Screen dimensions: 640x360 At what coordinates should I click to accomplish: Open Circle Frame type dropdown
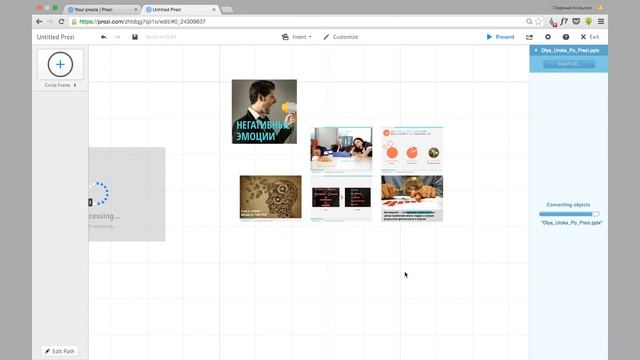point(60,85)
